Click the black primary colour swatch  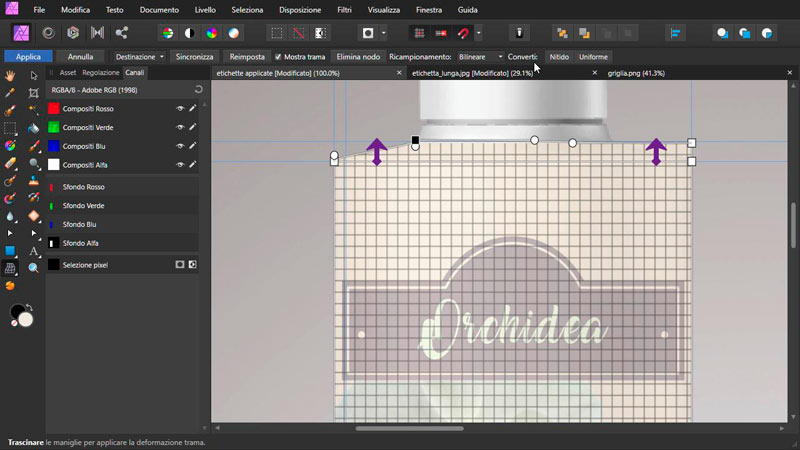tap(17, 311)
